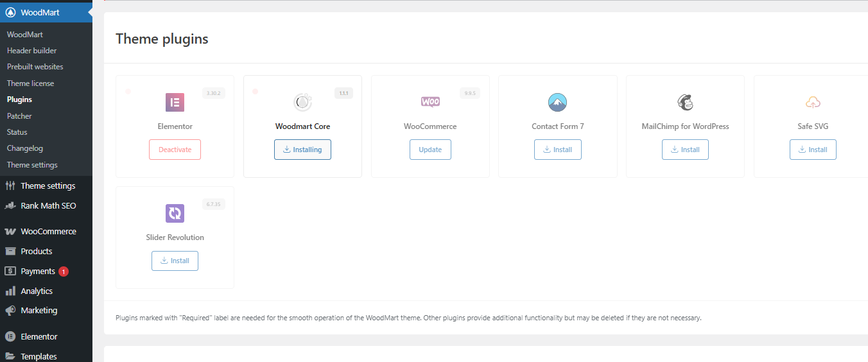Image resolution: width=868 pixels, height=362 pixels.
Task: Click the Marketing megaphone icon
Action: (10, 310)
